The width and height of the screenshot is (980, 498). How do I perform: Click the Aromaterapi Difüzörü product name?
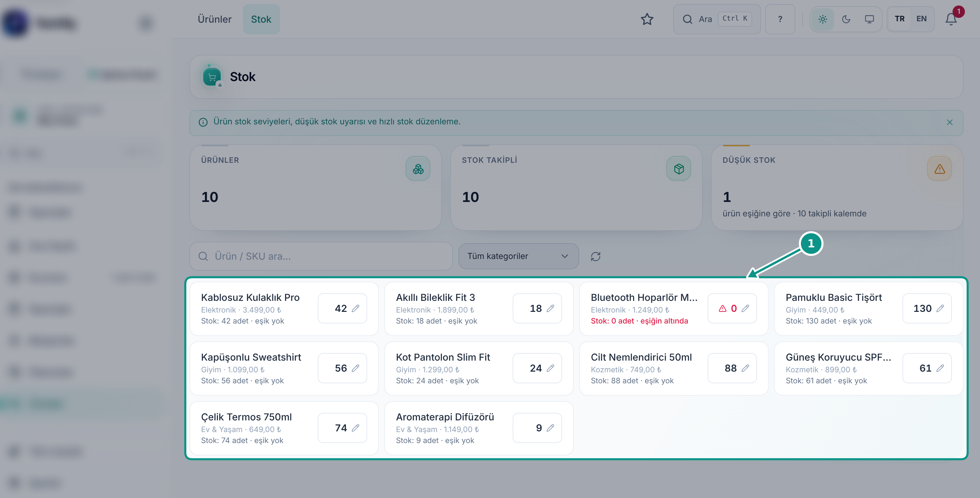(x=445, y=417)
